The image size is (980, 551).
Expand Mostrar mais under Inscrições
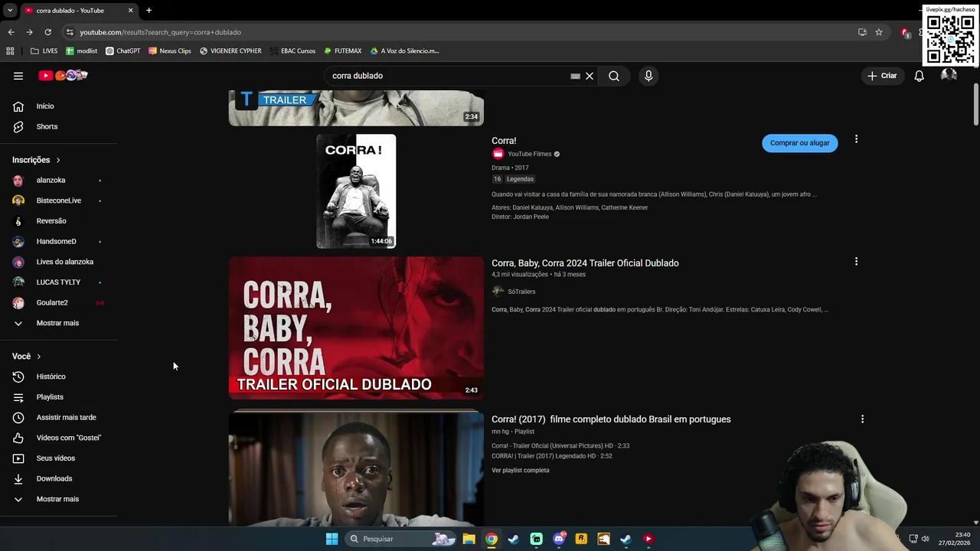click(58, 323)
